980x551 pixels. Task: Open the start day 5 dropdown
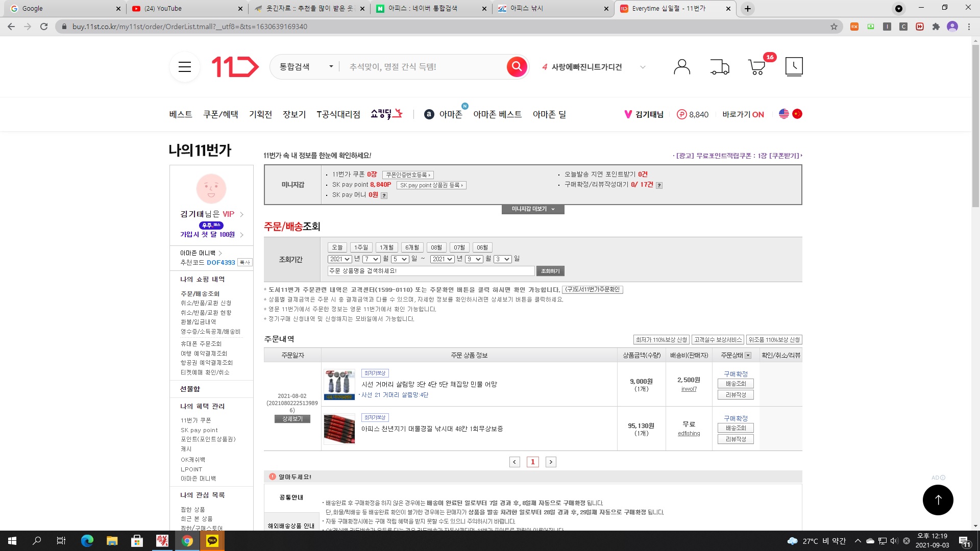400,259
